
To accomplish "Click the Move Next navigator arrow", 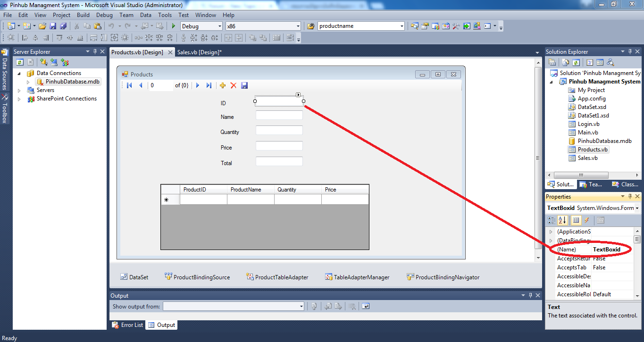I will coord(198,85).
